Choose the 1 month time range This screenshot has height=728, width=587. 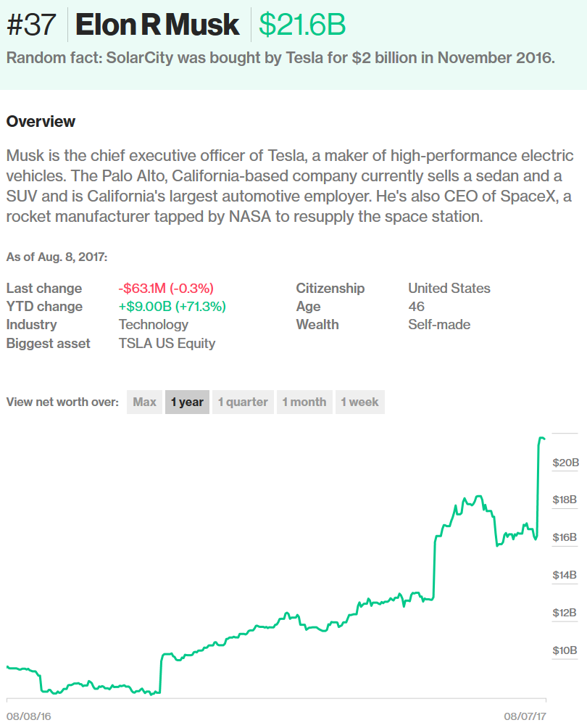pyautogui.click(x=304, y=402)
